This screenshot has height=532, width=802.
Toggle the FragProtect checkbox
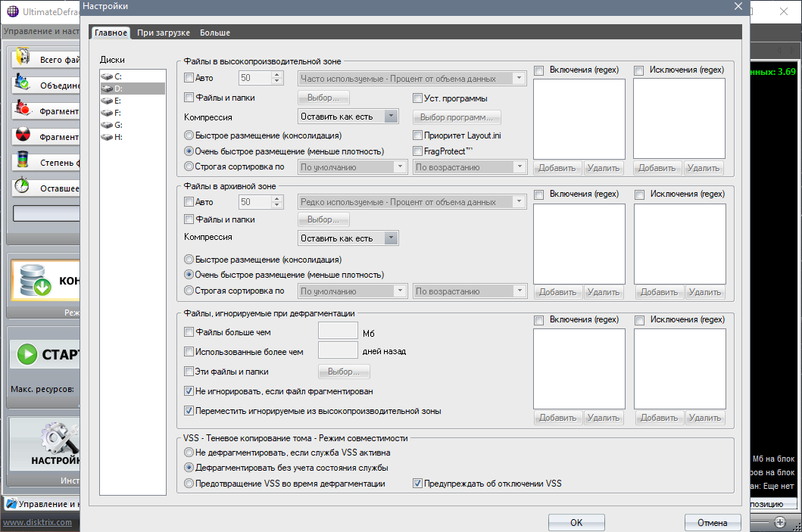(x=417, y=151)
